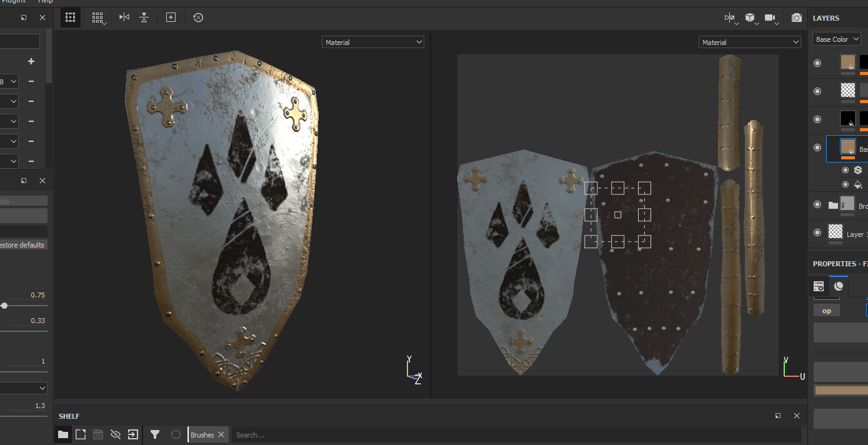This screenshot has height=445, width=868.
Task: Click the Shelf filter funnel icon
Action: [155, 434]
